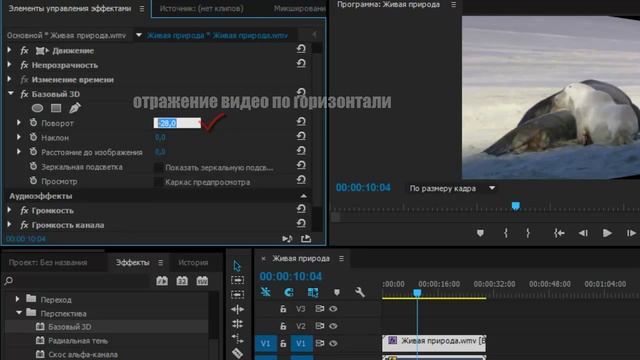Click the Наклон value 0,0
Image resolution: width=640 pixels, height=360 pixels.
[x=160, y=138]
